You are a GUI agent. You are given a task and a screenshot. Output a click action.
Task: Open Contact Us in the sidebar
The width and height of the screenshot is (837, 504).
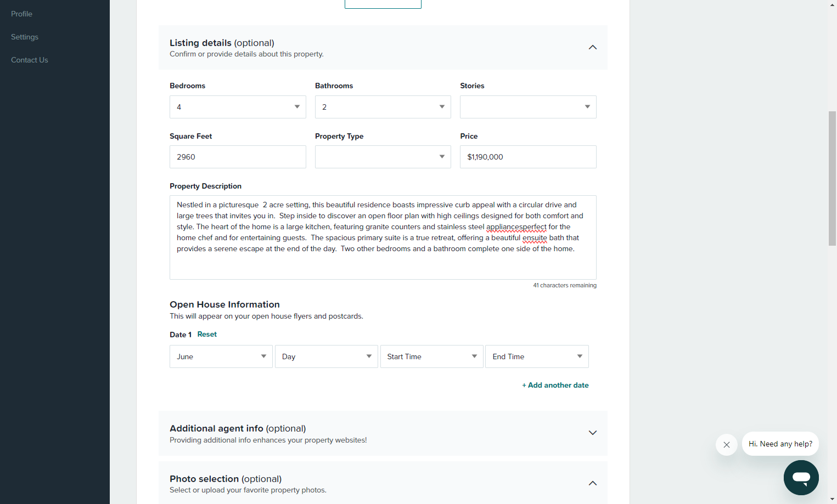30,60
